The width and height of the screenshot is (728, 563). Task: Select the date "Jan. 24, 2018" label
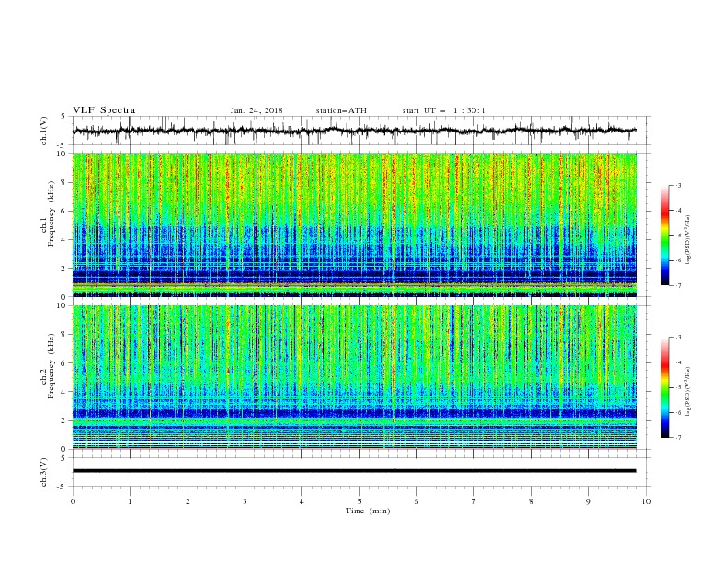256,110
